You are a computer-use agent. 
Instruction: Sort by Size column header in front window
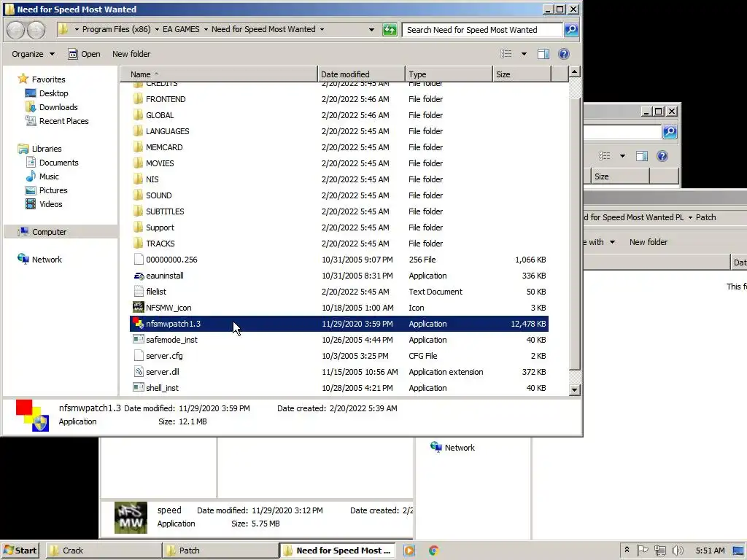522,74
